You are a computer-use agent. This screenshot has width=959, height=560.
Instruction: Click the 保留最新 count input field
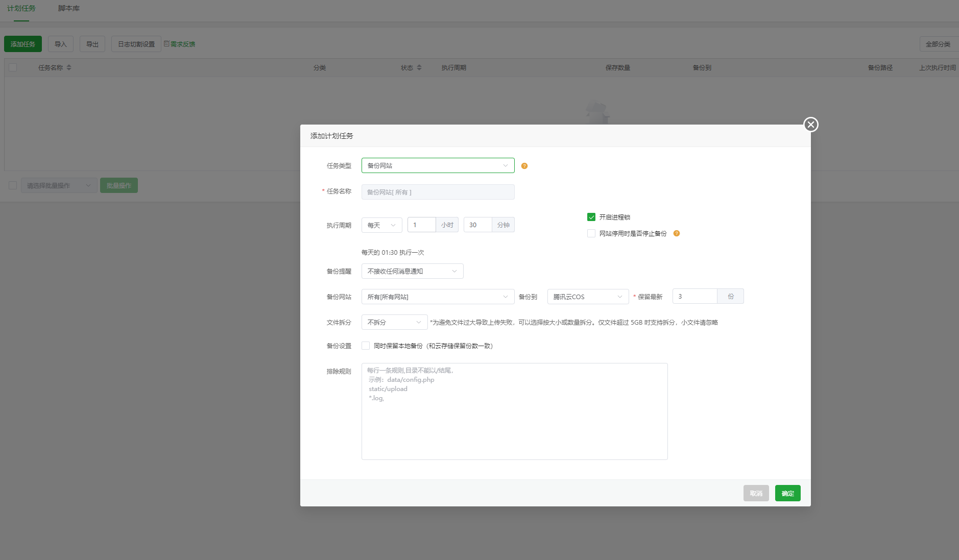(694, 297)
